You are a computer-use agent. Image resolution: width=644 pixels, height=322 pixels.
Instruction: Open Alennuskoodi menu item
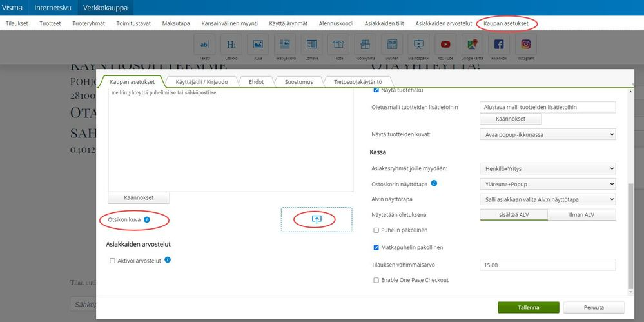tap(336, 23)
